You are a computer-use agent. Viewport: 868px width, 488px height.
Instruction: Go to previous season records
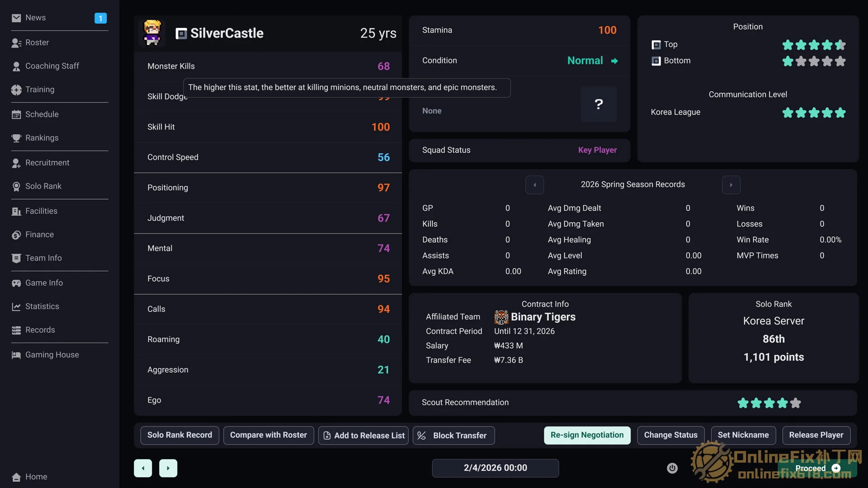[534, 185]
